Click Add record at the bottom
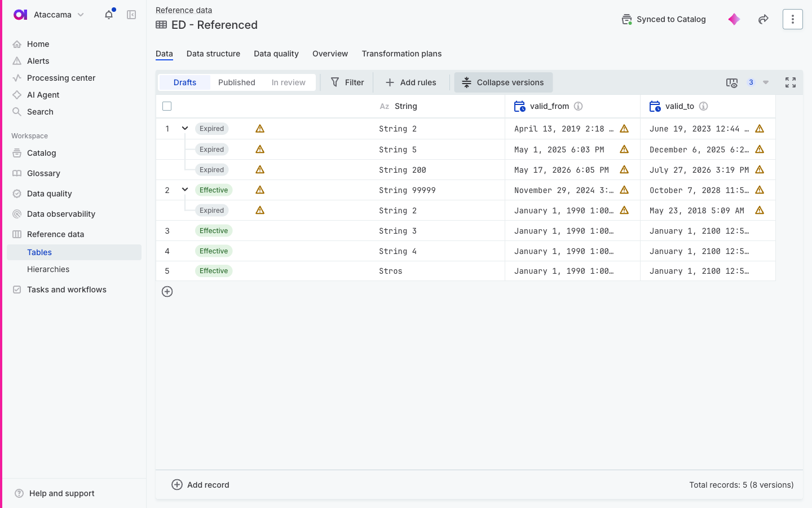 tap(200, 485)
